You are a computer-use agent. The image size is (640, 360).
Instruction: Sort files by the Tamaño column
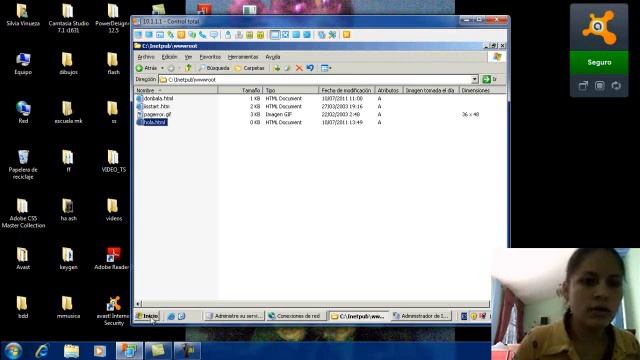click(240, 90)
